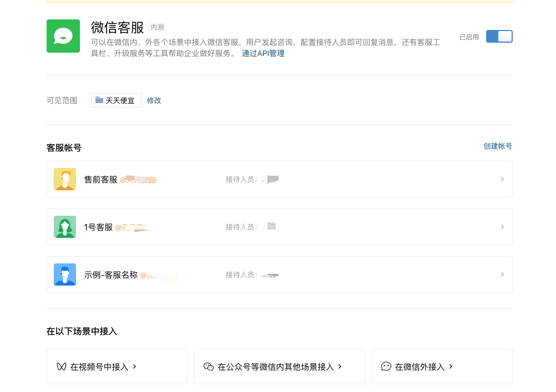Screen dimensions: 556x392
Task: Click the WeChat bubbles icon for 公众号 access
Action: [x=209, y=366]
